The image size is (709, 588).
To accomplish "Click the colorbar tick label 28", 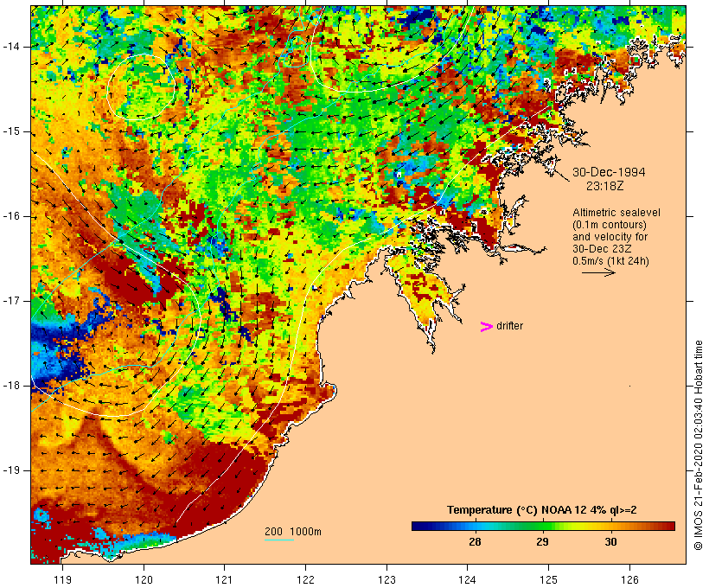I will (x=474, y=542).
